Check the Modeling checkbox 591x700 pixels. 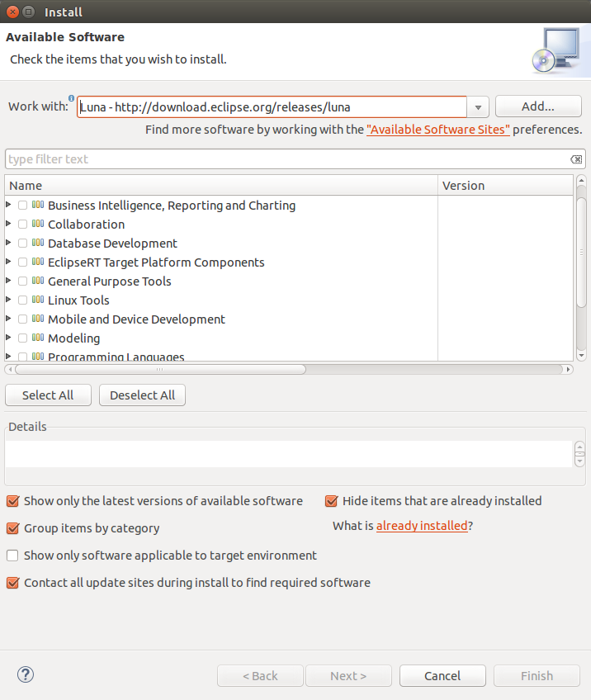(x=22, y=338)
